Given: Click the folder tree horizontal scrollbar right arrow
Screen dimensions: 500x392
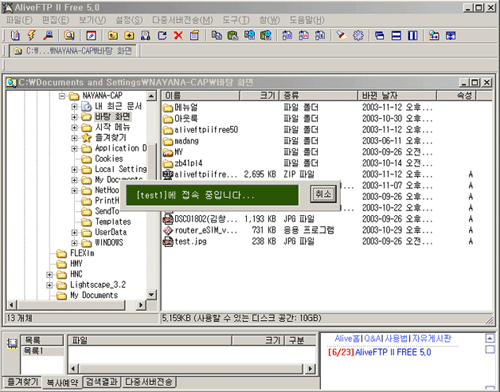Looking at the screenshot, I should point(141,305).
